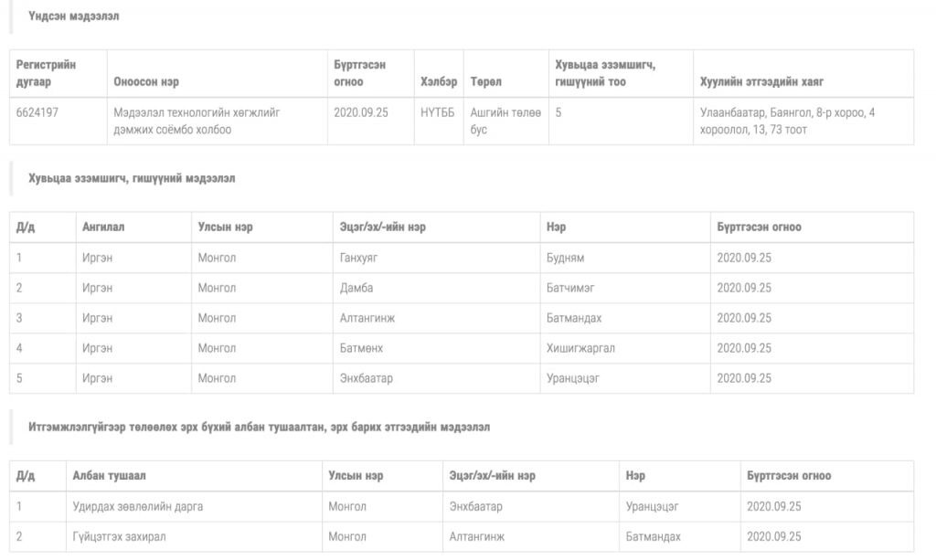Click the Ганхуяг parent name cell
This screenshot has width=936, height=560.
[x=360, y=258]
